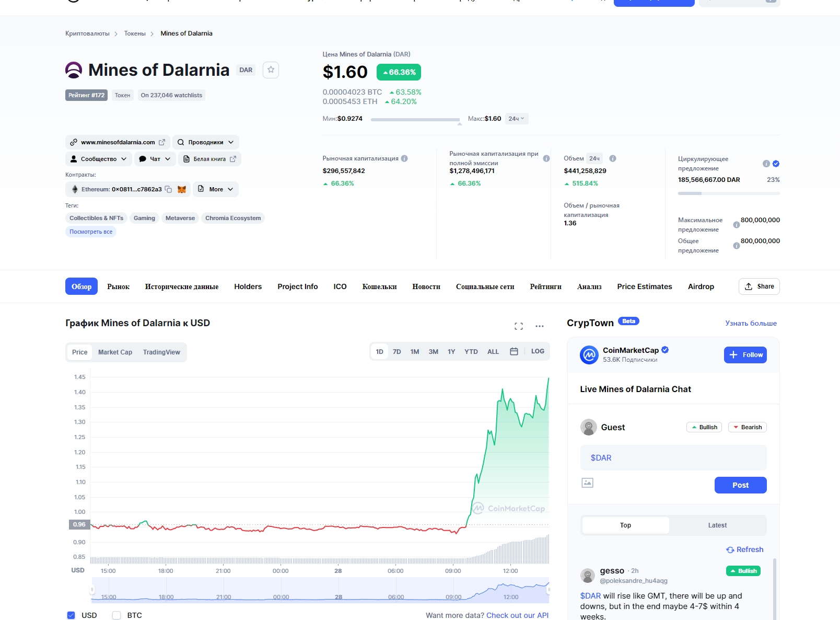Attach an image to the chat post
Viewport: 840px width, 620px height.
coord(588,483)
